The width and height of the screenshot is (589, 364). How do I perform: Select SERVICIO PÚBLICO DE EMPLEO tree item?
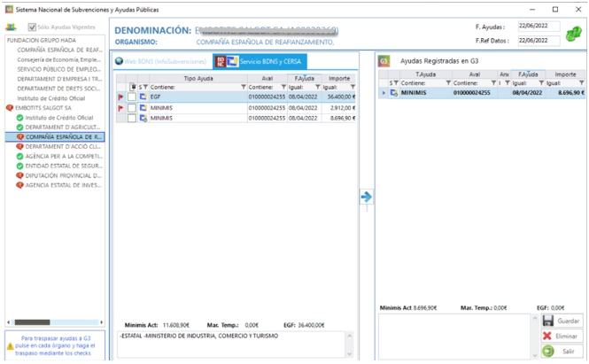(58, 69)
